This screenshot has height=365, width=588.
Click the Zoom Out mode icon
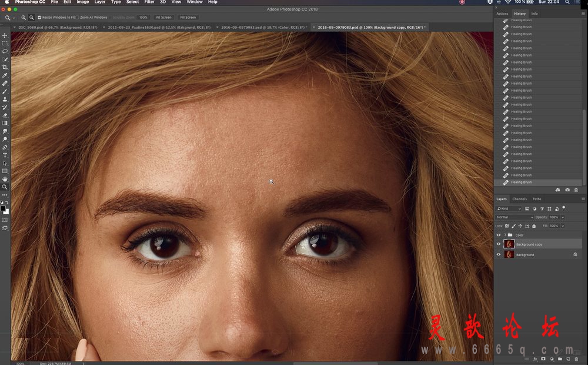pos(32,17)
